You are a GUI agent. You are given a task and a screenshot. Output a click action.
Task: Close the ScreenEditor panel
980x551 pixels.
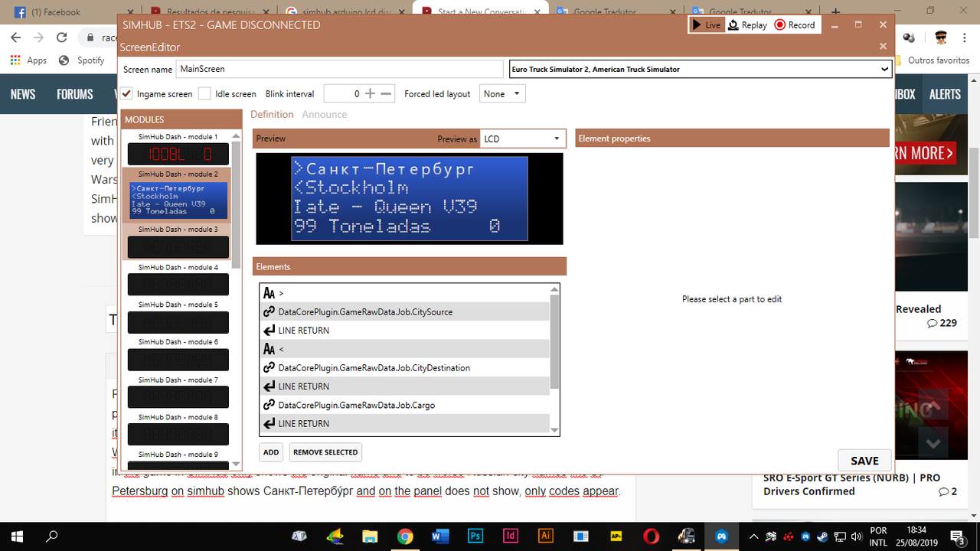pyautogui.click(x=883, y=46)
